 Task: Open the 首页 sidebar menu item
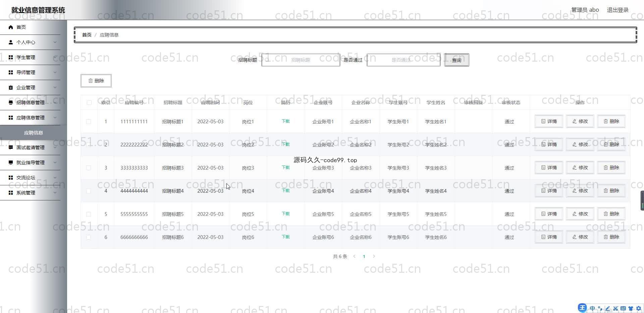[x=30, y=27]
